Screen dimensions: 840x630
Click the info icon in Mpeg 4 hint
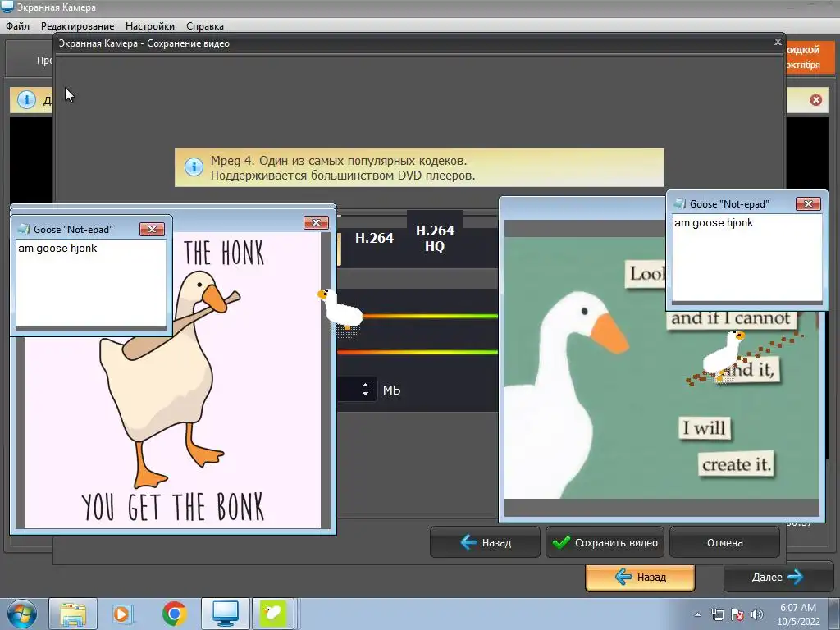(x=194, y=167)
